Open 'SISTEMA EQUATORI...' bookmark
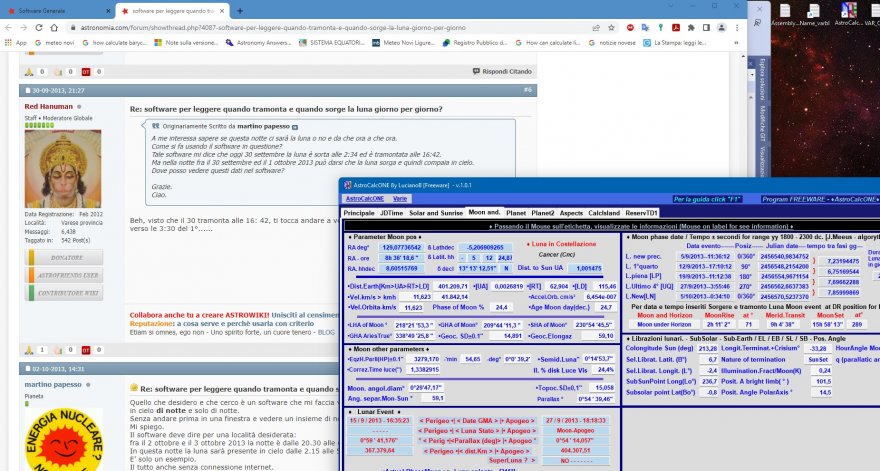Image resolution: width=880 pixels, height=471 pixels. 332,43
